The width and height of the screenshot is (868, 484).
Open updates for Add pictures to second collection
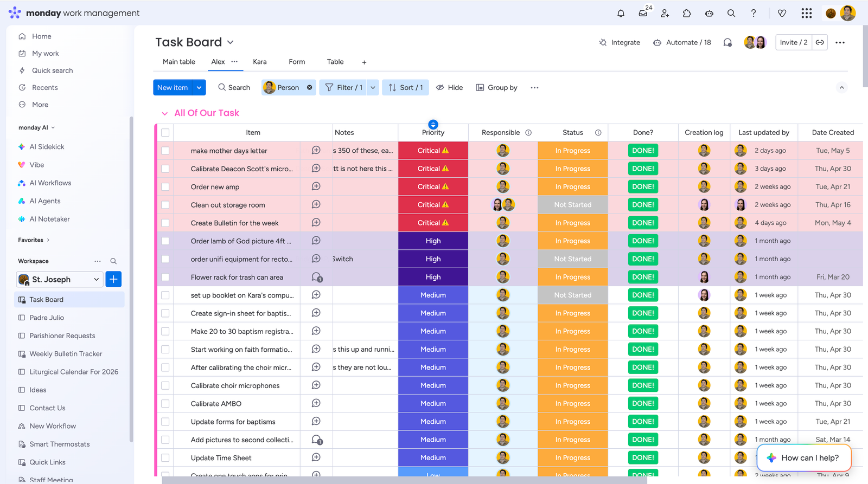click(317, 440)
